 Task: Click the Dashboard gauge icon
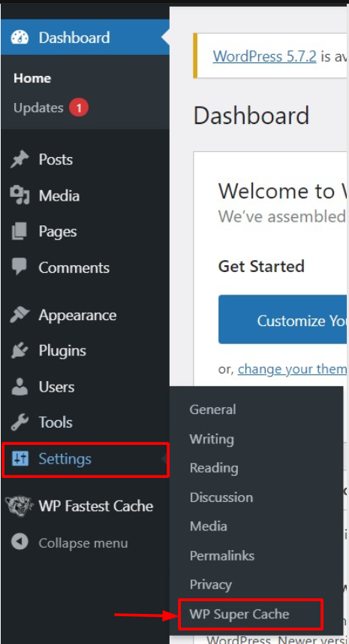pyautogui.click(x=20, y=38)
